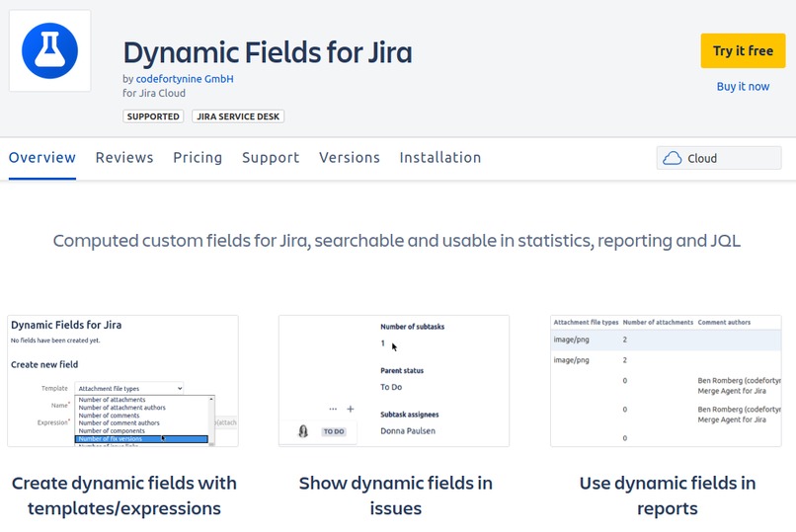The image size is (796, 532).
Task: Open the Buy it now link
Action: pyautogui.click(x=743, y=86)
